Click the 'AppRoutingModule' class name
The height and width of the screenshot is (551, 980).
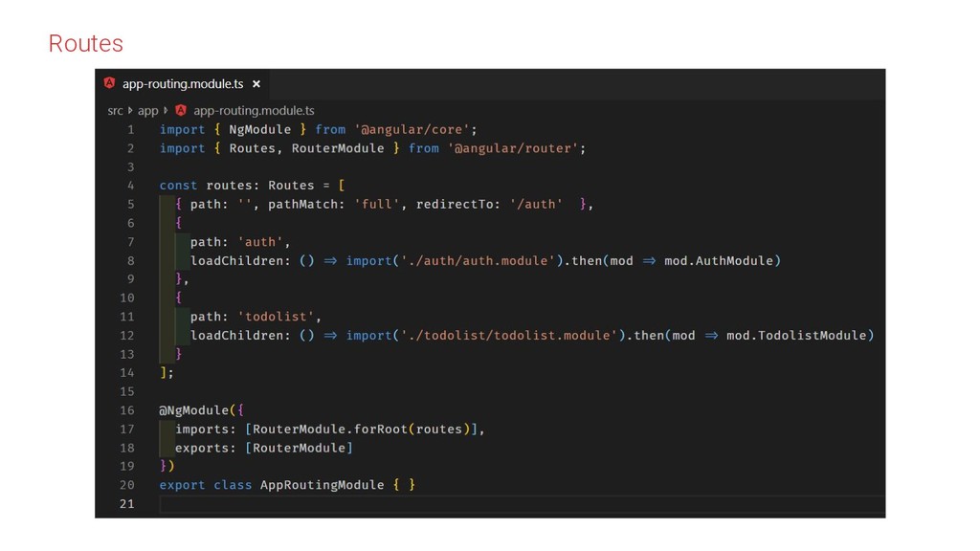[x=322, y=485]
